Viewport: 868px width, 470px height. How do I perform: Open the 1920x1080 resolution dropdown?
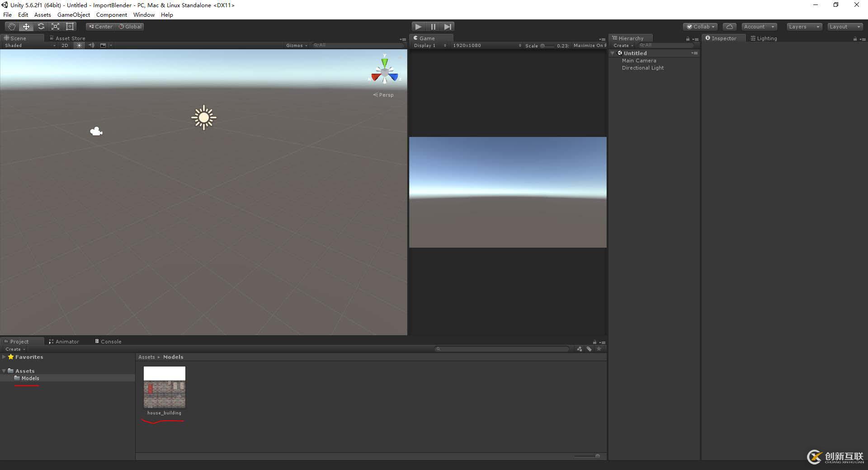tap(486, 46)
